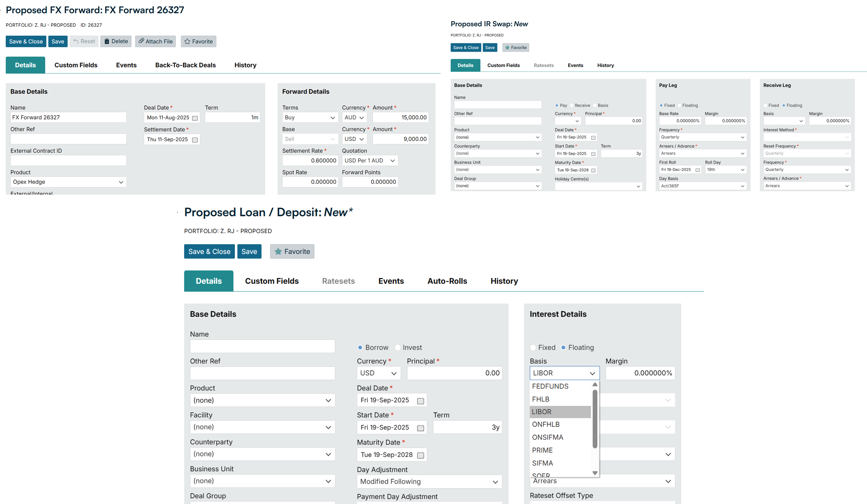Image resolution: width=867 pixels, height=504 pixels.
Task: Click Loan Principal input field
Action: point(455,373)
